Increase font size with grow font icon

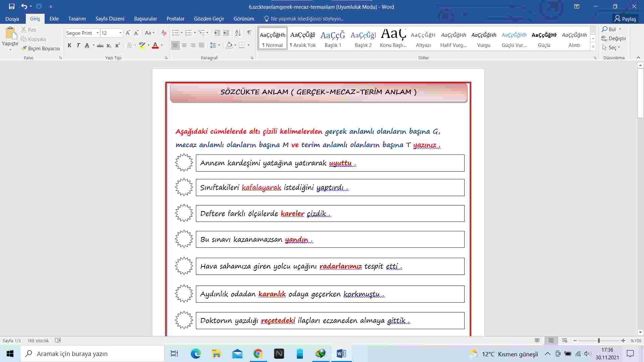(x=128, y=33)
